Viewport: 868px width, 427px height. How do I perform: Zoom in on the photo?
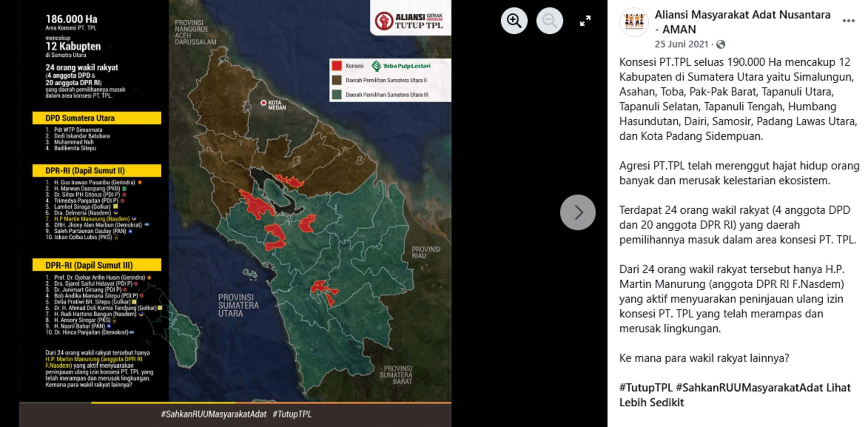pos(514,21)
